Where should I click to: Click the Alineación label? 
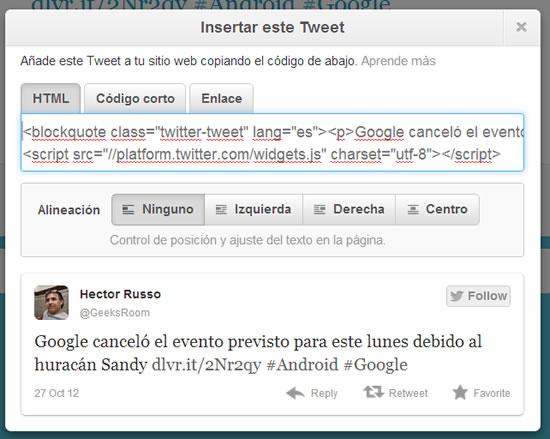[69, 210]
